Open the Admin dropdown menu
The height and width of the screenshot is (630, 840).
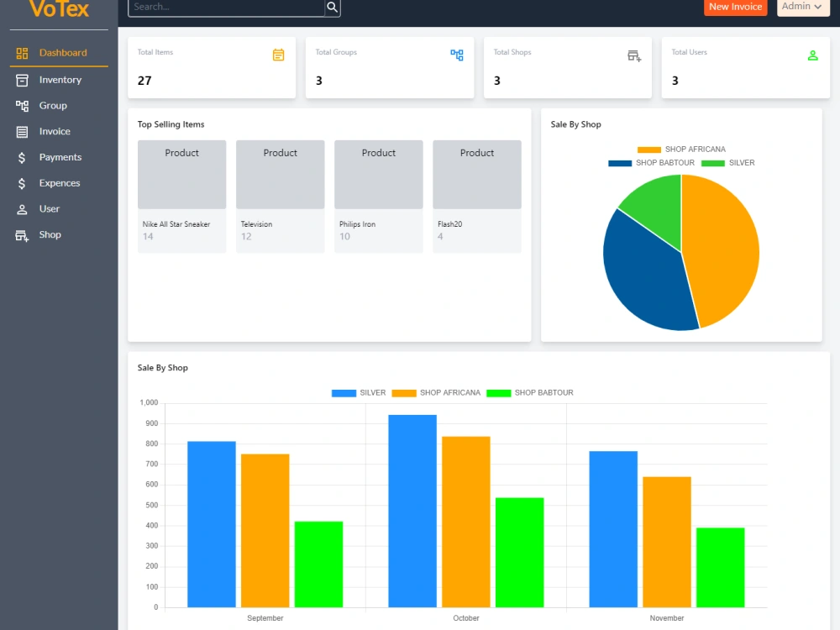point(802,7)
